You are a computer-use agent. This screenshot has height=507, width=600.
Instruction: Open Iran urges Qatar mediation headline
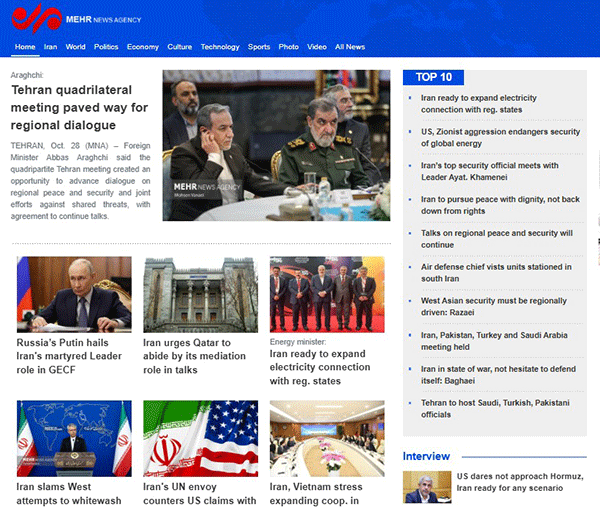pyautogui.click(x=194, y=356)
